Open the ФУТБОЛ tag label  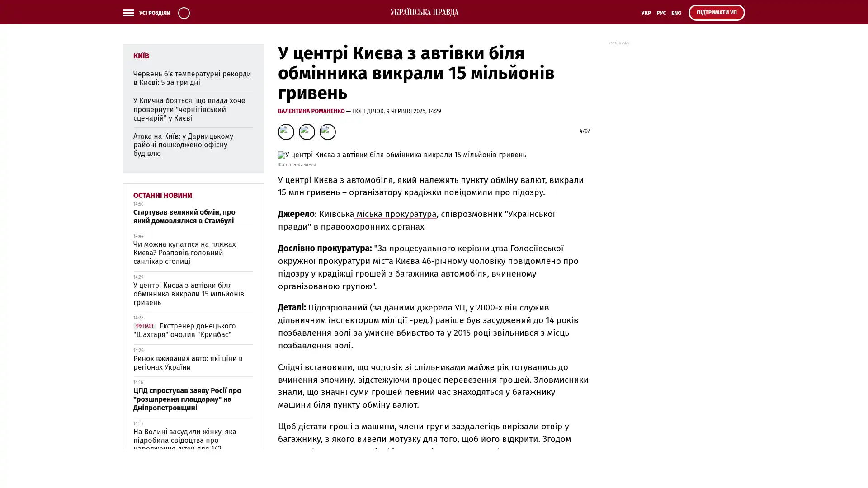144,326
